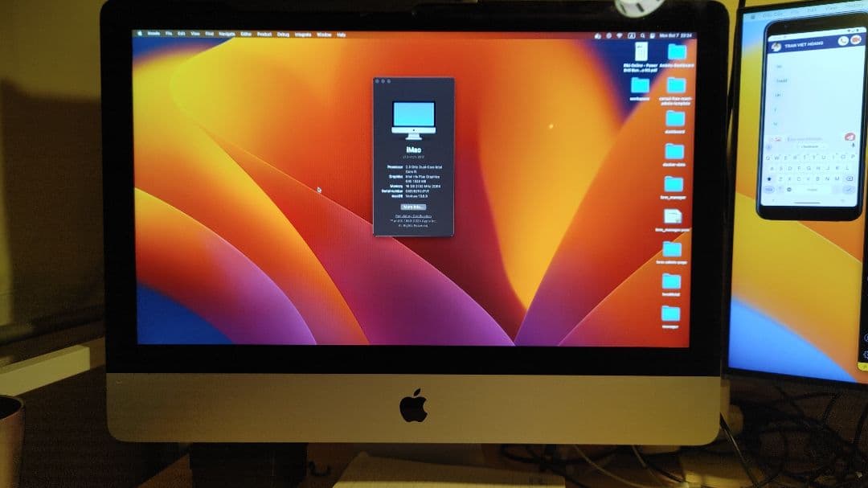
Task: Open the form-admin-page folder
Action: 672,249
